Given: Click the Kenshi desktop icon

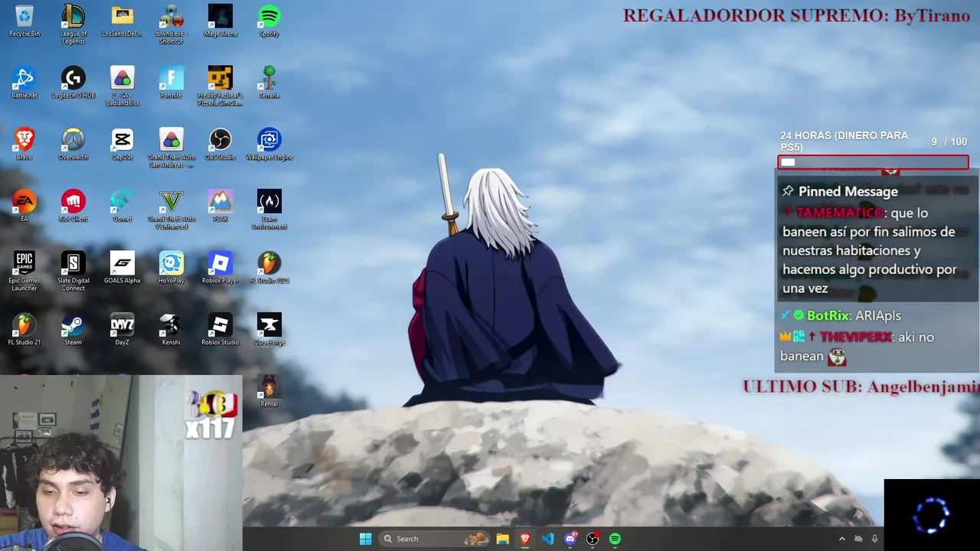Looking at the screenshot, I should 171,329.
